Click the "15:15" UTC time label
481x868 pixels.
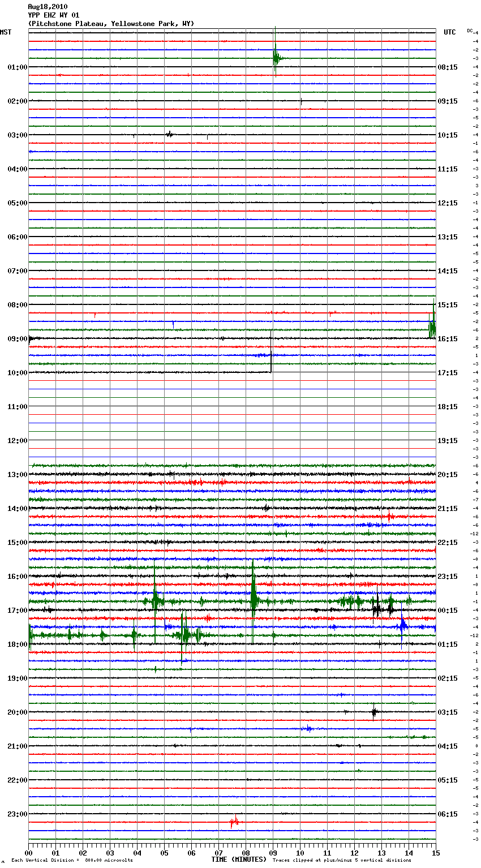click(448, 305)
